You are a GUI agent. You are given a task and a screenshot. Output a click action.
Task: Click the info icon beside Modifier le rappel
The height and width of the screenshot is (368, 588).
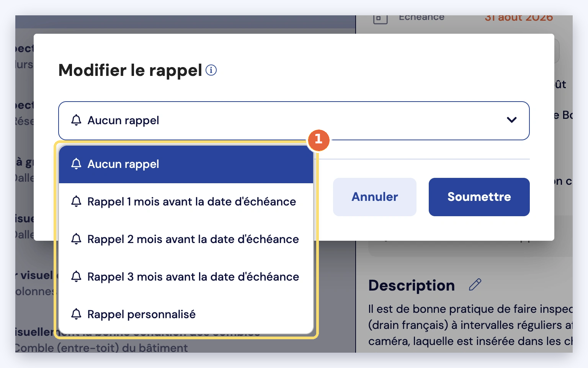tap(211, 70)
